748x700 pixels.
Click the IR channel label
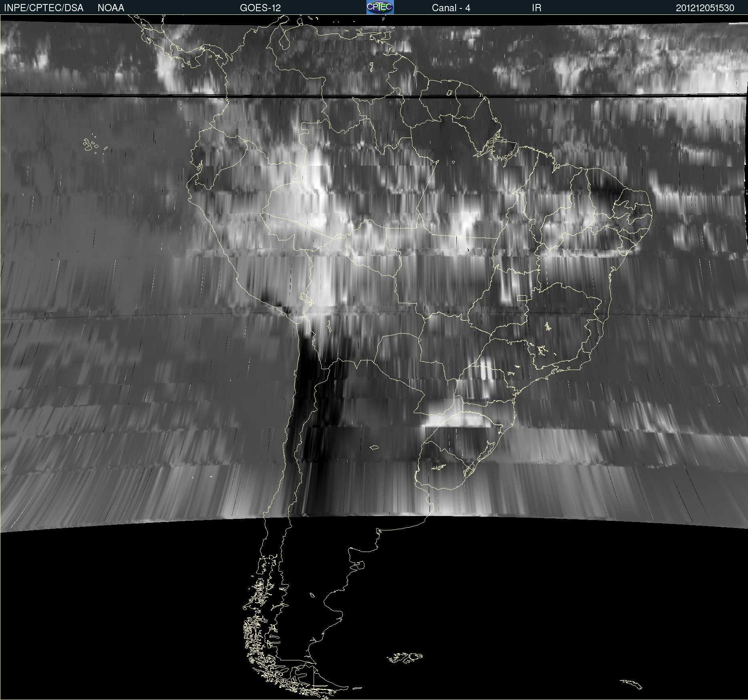point(536,8)
